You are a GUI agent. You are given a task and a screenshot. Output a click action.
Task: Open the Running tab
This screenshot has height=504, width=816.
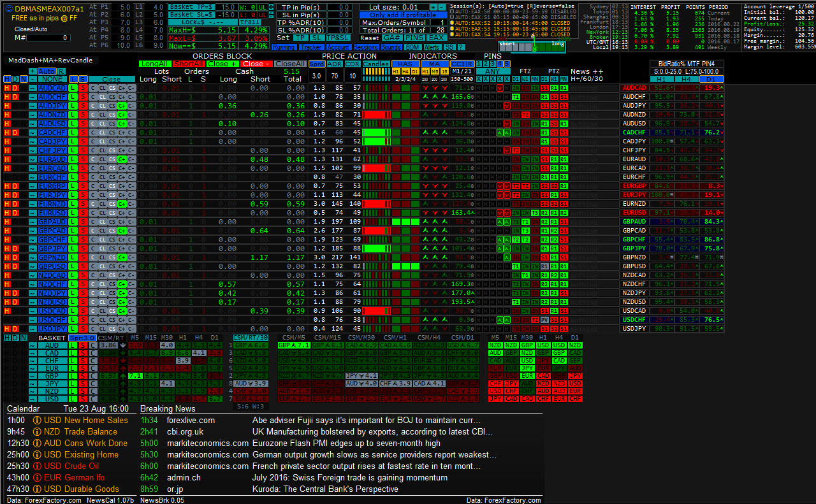coord(283,47)
